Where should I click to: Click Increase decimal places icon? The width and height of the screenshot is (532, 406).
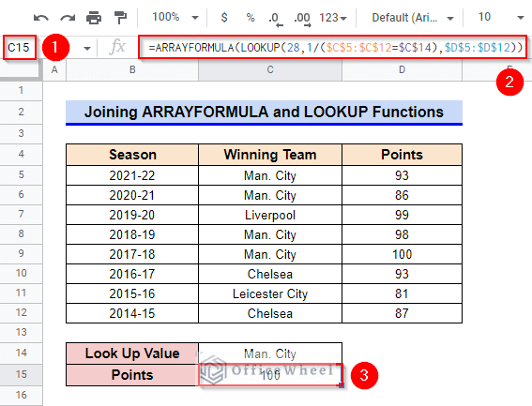[x=302, y=19]
